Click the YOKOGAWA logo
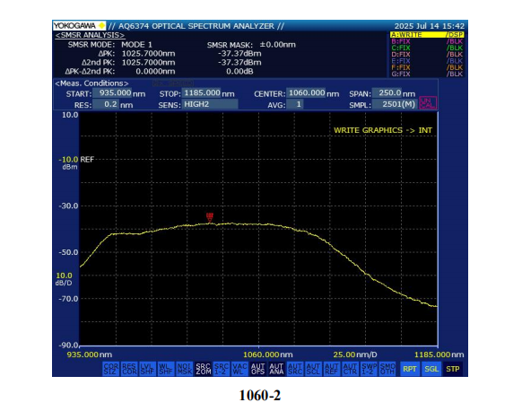This screenshot has height=420, width=522. click(x=79, y=26)
